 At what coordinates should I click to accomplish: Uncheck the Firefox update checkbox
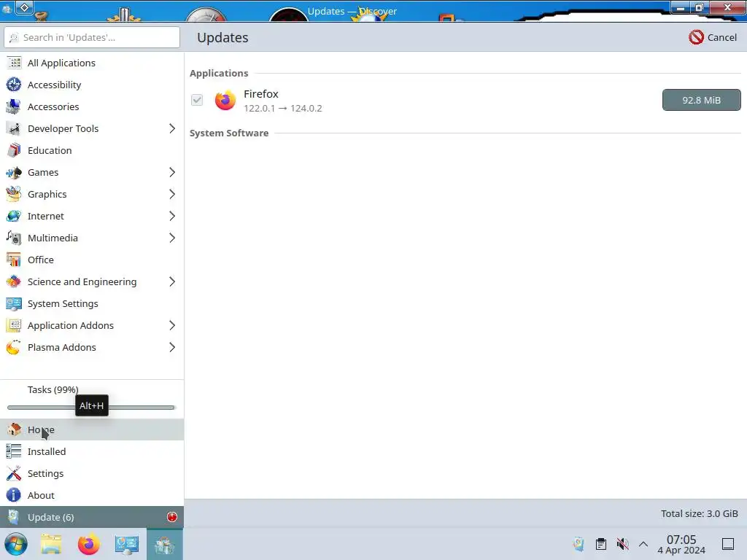[197, 100]
